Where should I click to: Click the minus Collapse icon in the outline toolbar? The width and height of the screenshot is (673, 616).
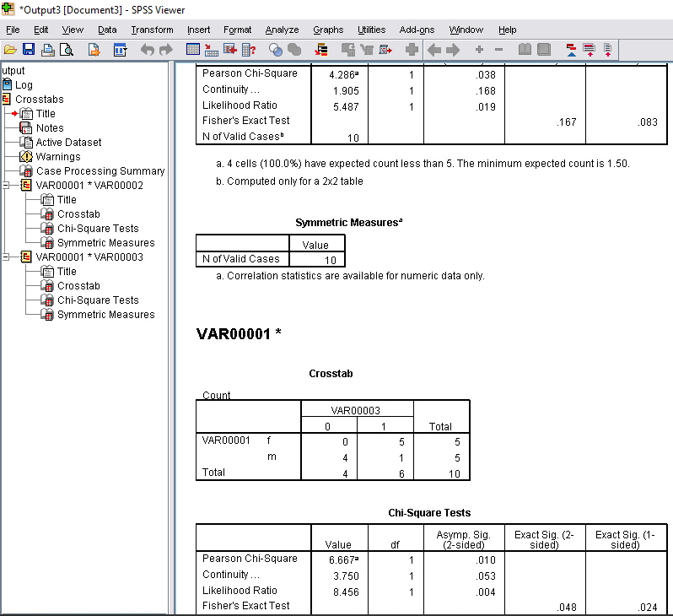[498, 51]
